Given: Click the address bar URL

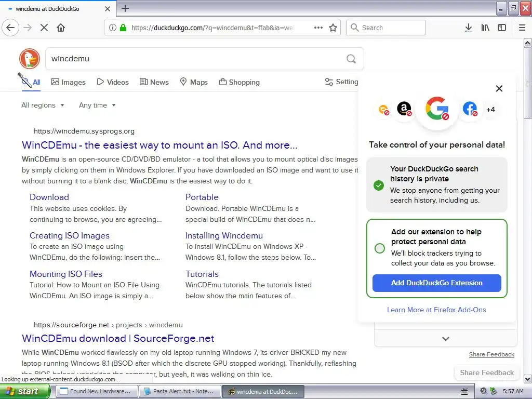Looking at the screenshot, I should (x=212, y=28).
